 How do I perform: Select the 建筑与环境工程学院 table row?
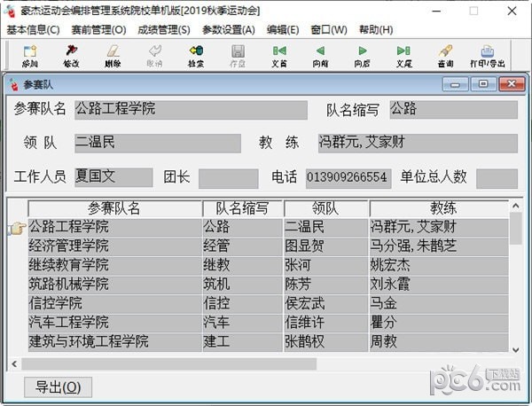[268, 342]
